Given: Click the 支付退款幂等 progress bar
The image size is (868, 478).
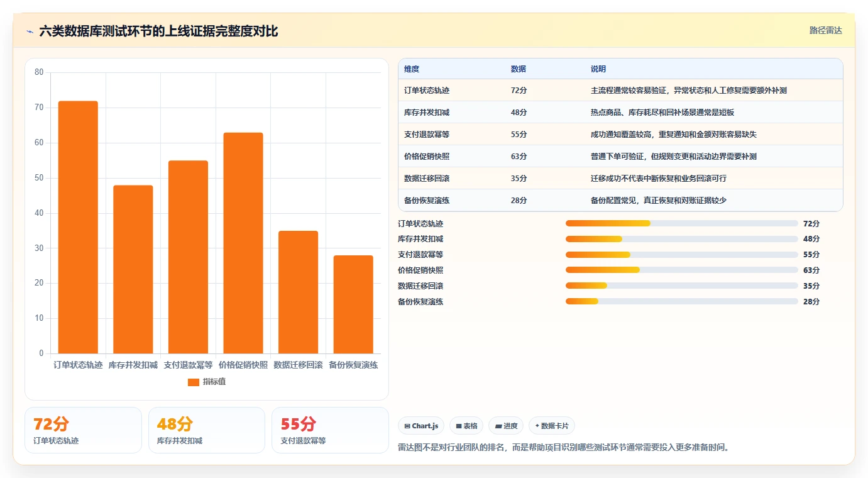Looking at the screenshot, I should pos(682,255).
